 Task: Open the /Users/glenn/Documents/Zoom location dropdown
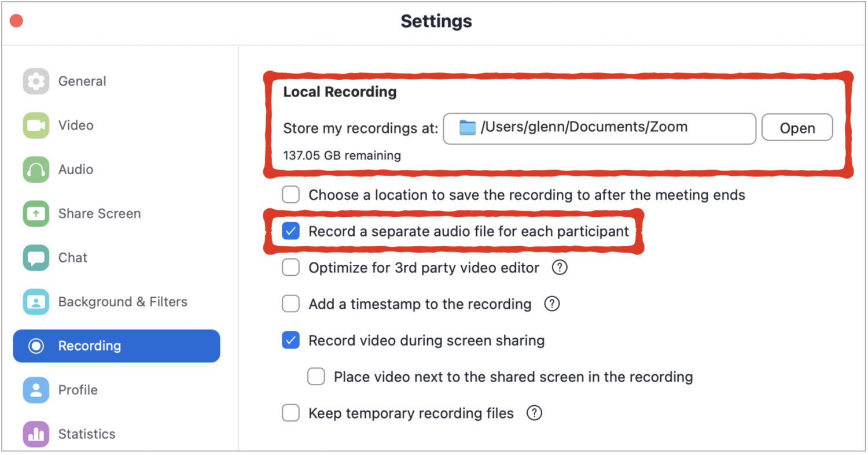[599, 128]
